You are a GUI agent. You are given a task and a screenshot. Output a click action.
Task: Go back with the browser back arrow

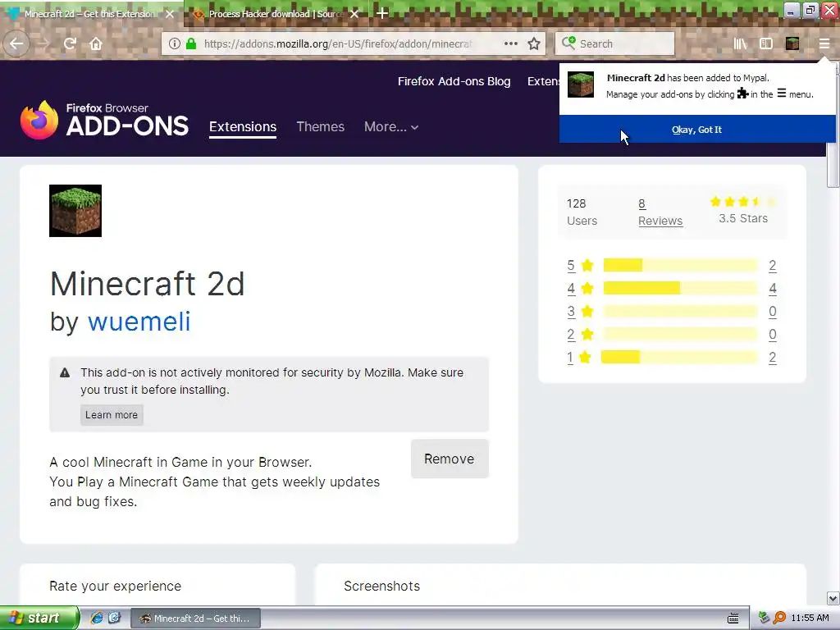pyautogui.click(x=16, y=43)
